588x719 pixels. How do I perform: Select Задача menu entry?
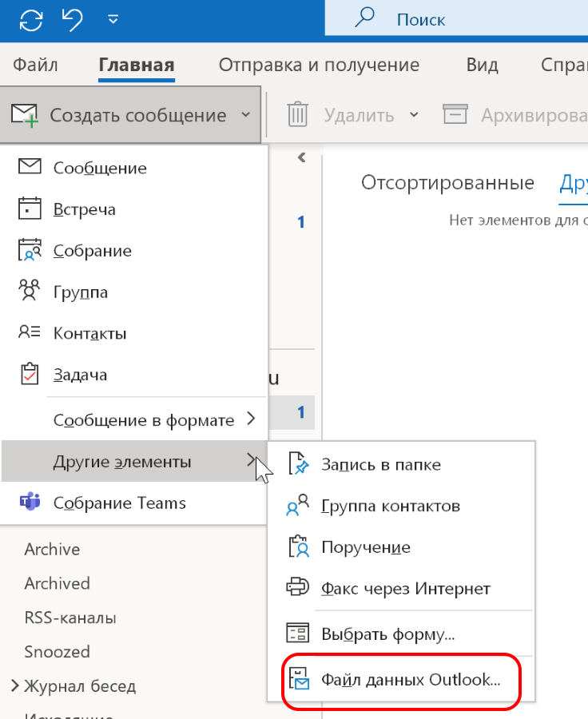pyautogui.click(x=134, y=374)
